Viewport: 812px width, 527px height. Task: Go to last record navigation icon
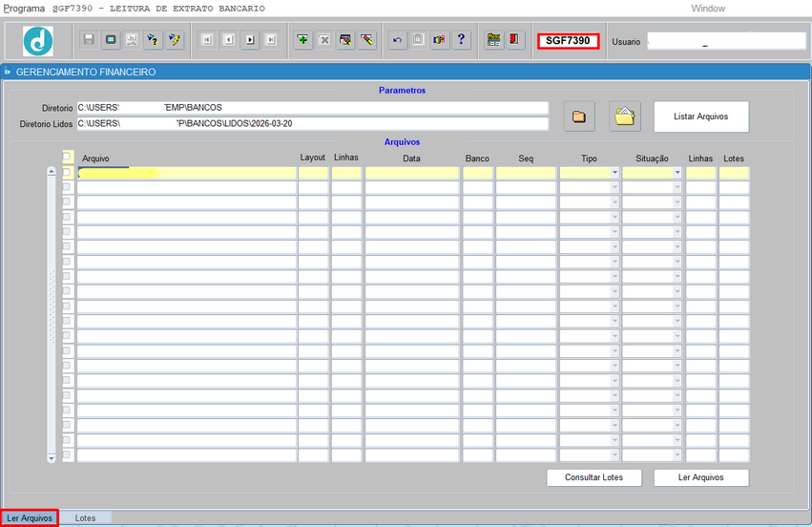pos(271,40)
